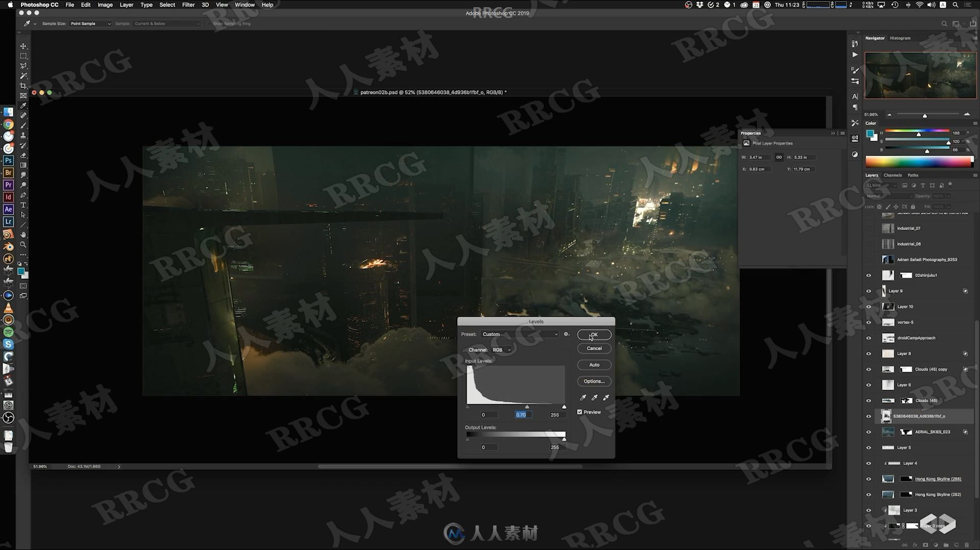Open the layer filter Kind dropdown

883,185
